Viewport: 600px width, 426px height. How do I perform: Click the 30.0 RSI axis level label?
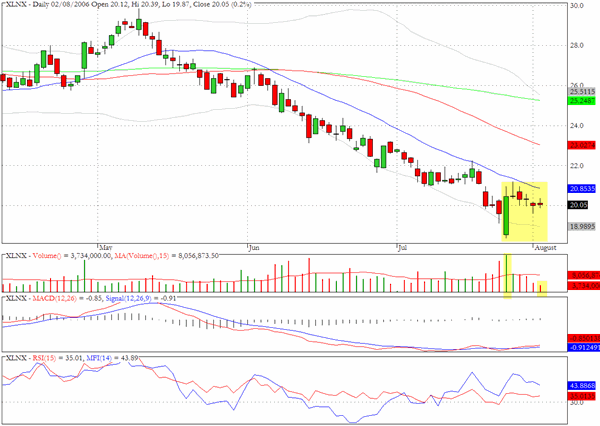coord(576,402)
